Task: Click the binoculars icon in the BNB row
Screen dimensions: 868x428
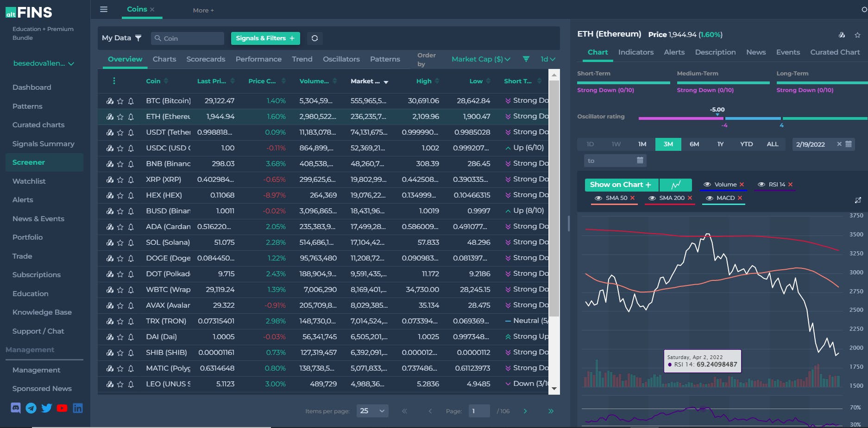Action: 110,164
